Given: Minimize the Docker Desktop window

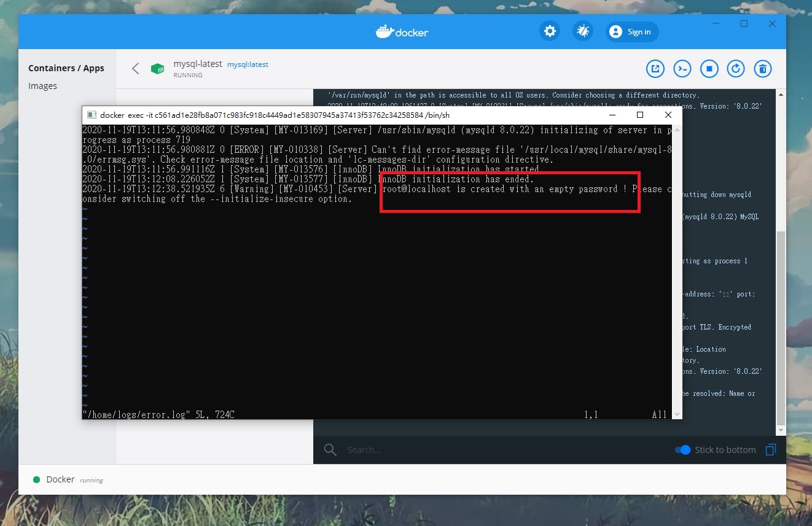Looking at the screenshot, I should [x=716, y=24].
